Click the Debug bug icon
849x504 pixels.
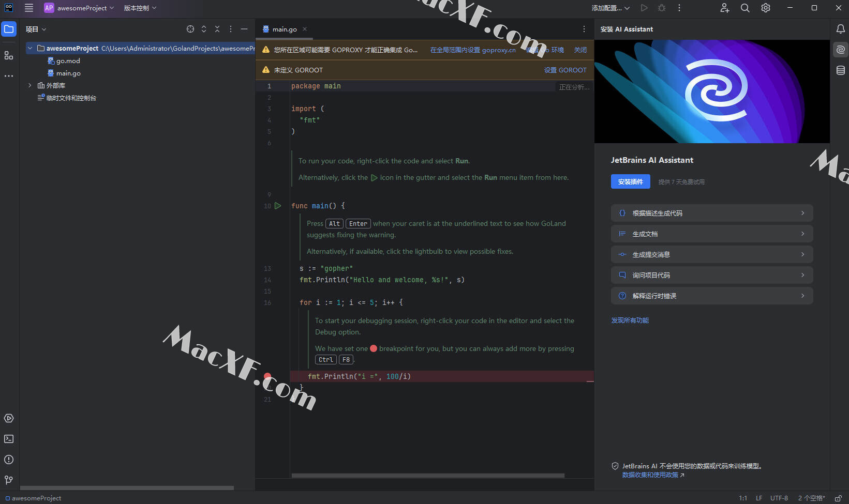[662, 8]
